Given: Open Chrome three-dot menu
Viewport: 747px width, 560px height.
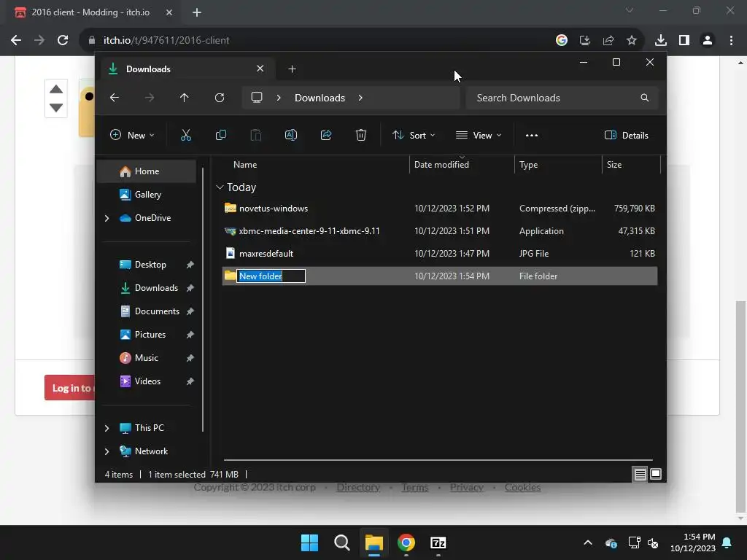Looking at the screenshot, I should coord(731,41).
